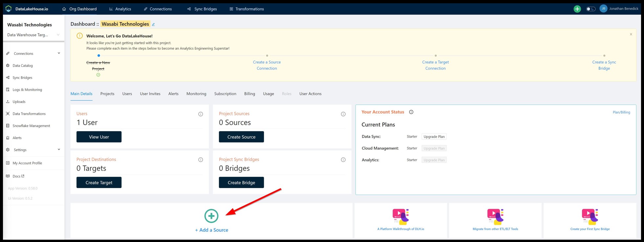644x242 pixels.
Task: Open Uploads in sidebar
Action: pos(19,102)
